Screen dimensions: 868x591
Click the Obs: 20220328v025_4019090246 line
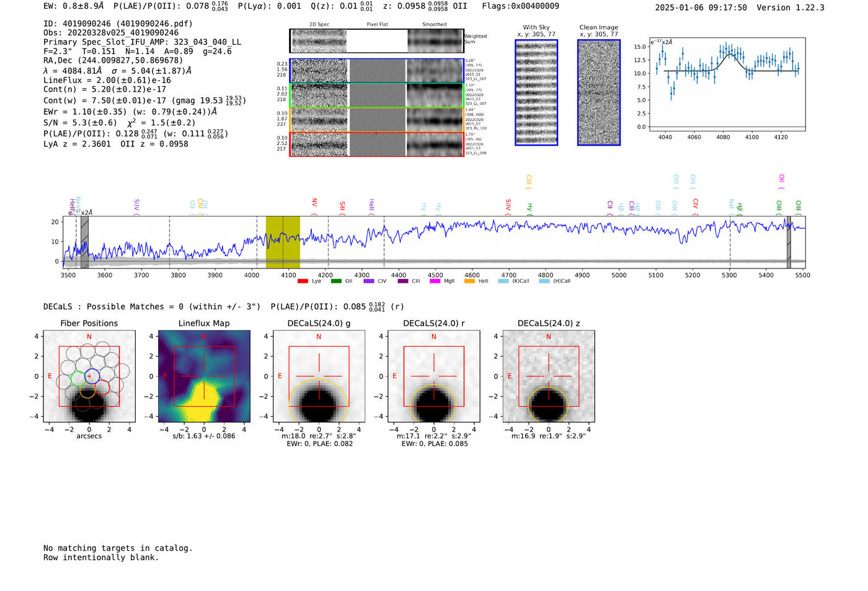(111, 33)
